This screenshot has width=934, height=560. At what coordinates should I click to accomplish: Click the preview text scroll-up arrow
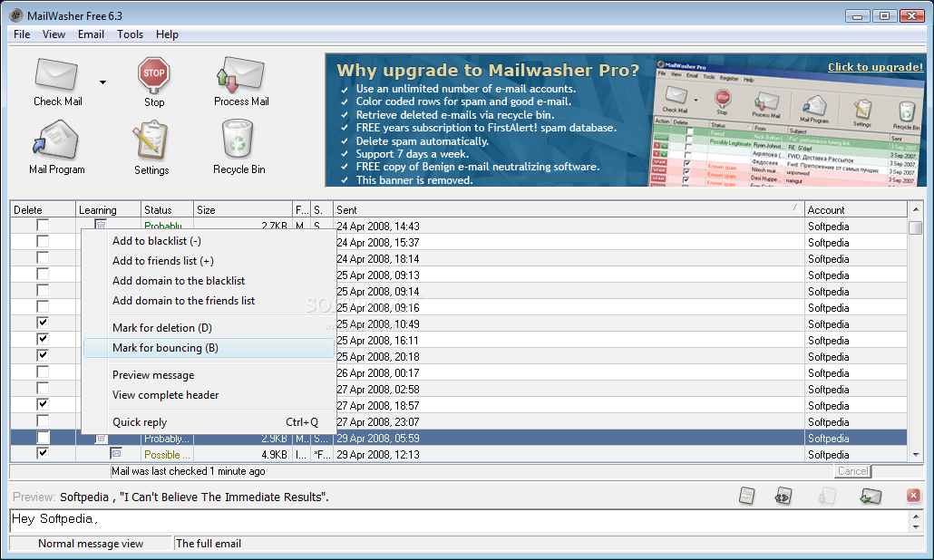pyautogui.click(x=916, y=517)
